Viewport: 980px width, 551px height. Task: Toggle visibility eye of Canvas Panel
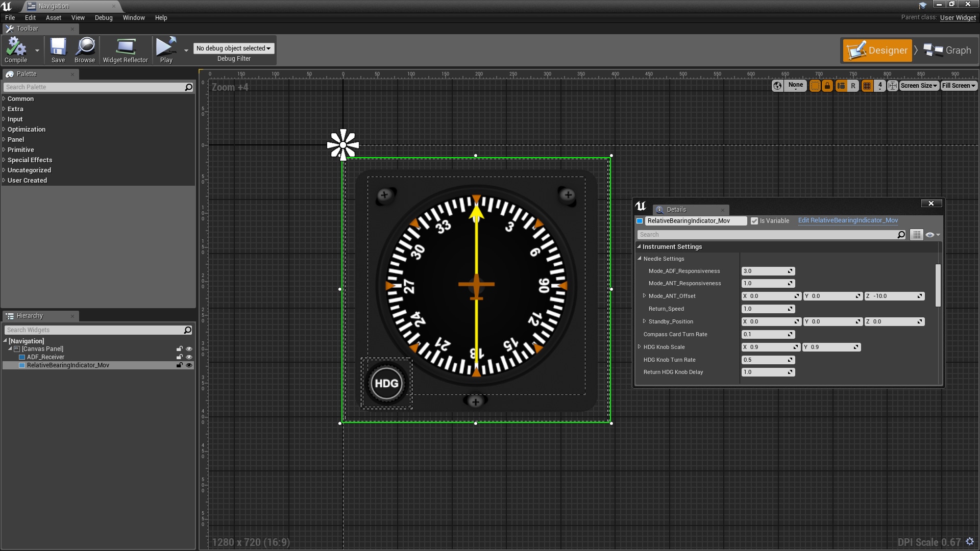pyautogui.click(x=189, y=349)
